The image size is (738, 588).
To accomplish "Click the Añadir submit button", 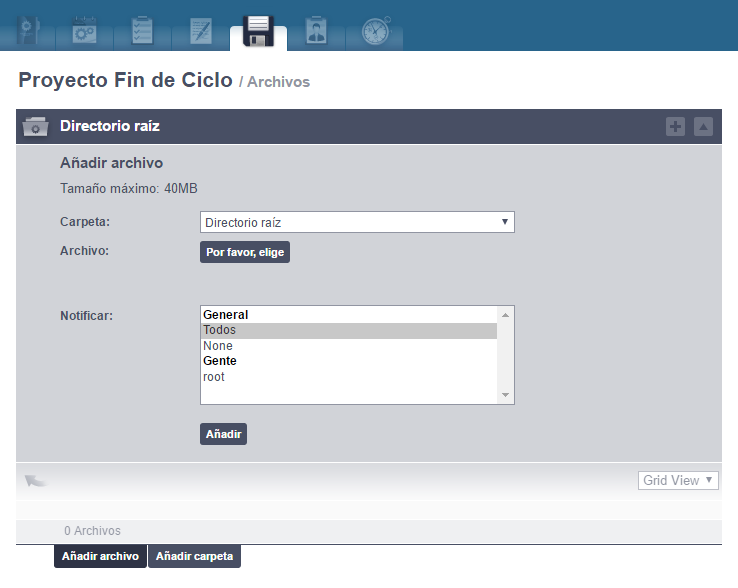I will 223,434.
